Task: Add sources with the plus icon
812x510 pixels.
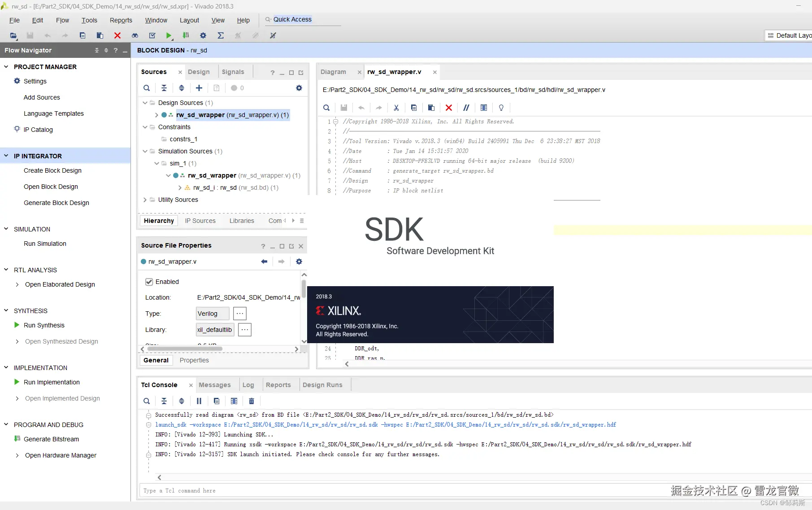Action: [199, 88]
